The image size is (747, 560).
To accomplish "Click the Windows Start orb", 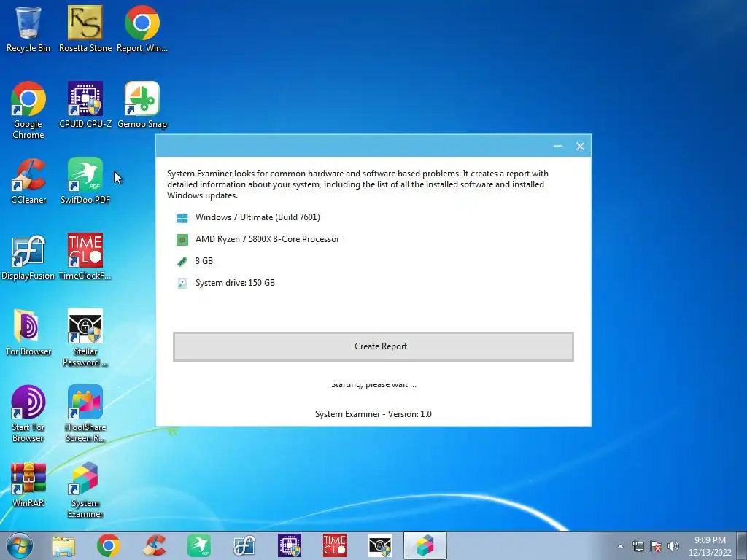I will click(20, 545).
